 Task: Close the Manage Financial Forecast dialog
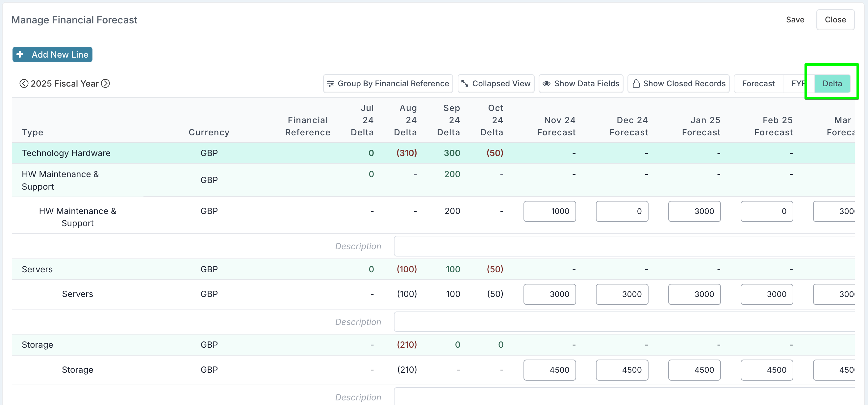pos(835,19)
